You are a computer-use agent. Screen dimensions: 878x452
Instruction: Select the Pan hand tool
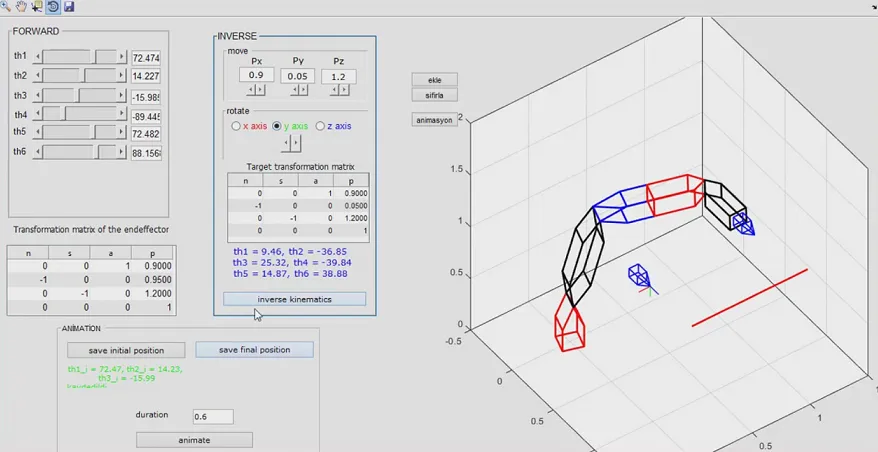pos(21,6)
